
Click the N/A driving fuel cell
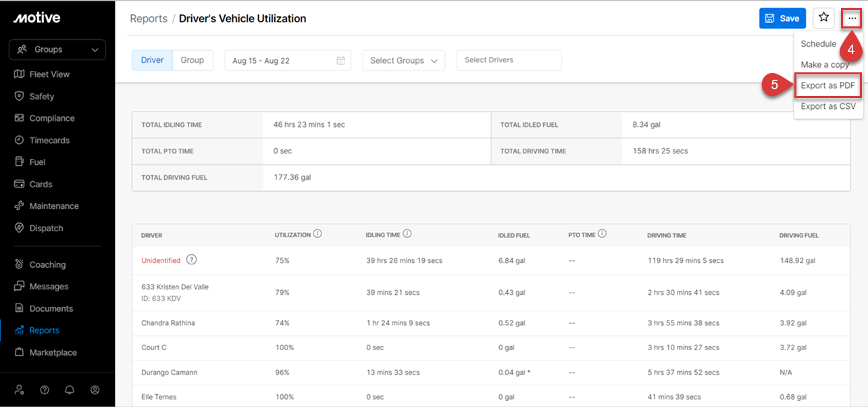click(x=786, y=373)
